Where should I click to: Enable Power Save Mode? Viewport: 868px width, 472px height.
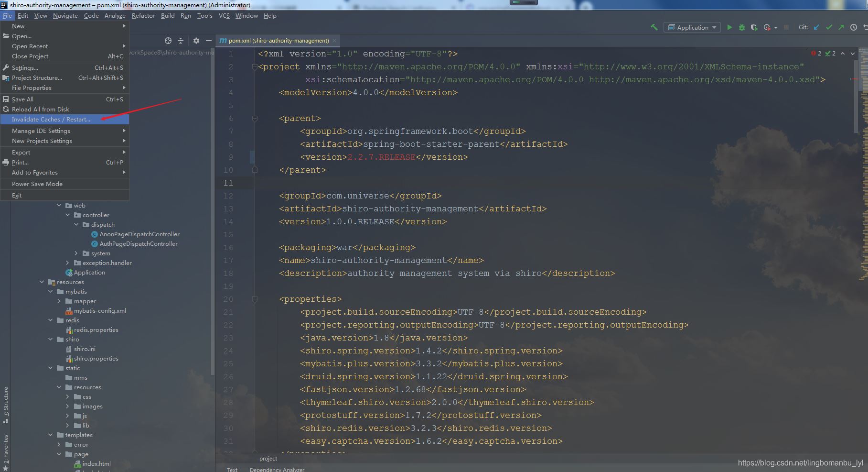(36, 184)
